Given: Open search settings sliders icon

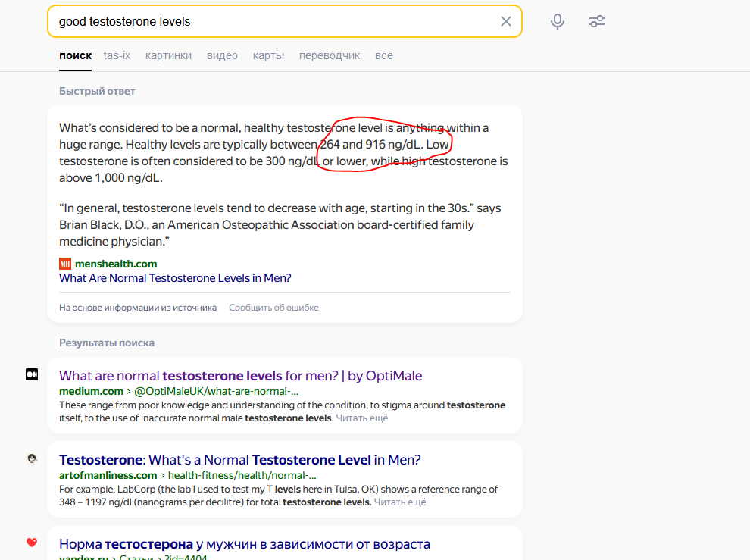Looking at the screenshot, I should point(596,21).
